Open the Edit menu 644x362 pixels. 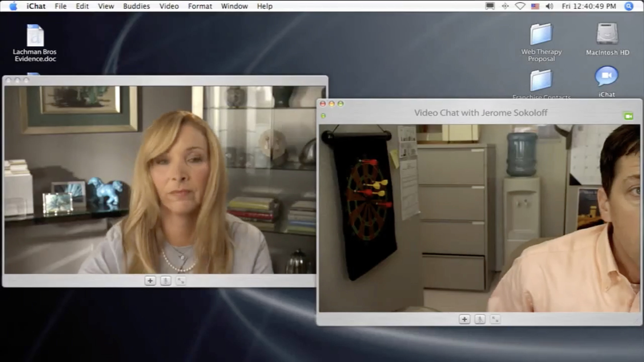coord(82,6)
